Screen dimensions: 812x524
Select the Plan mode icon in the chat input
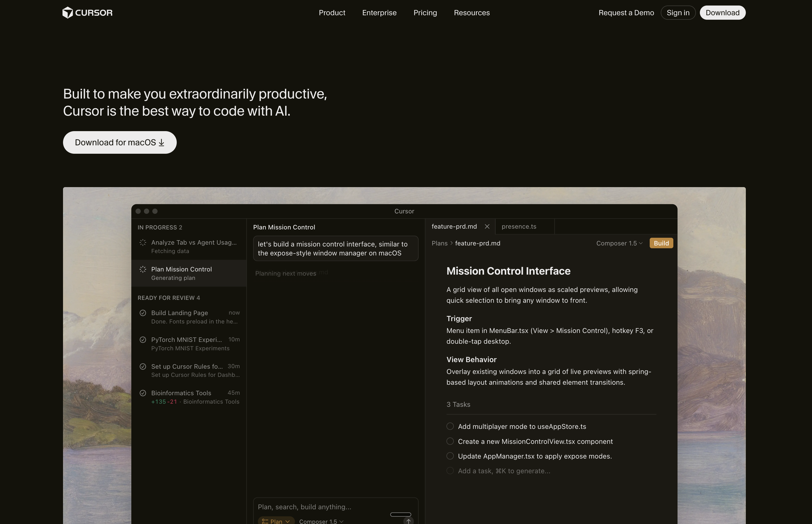point(265,521)
